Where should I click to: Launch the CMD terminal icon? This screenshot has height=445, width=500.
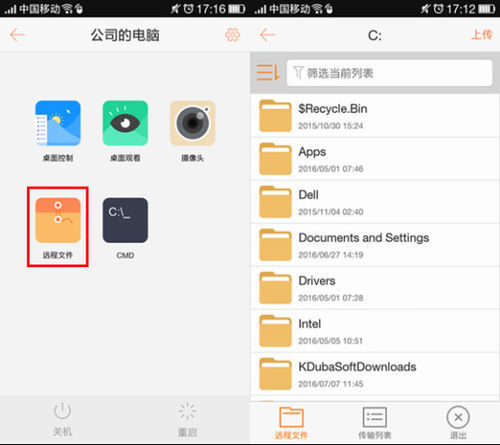click(x=125, y=220)
